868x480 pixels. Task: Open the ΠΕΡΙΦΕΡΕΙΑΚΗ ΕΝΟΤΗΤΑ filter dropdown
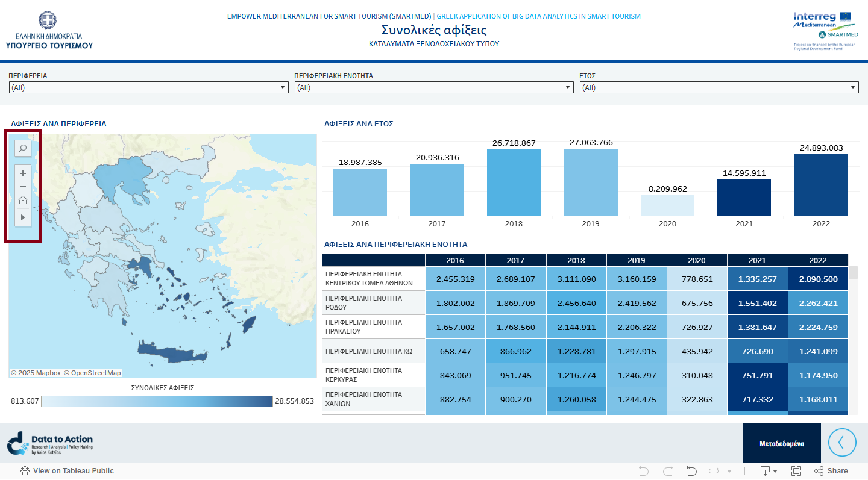pos(433,88)
